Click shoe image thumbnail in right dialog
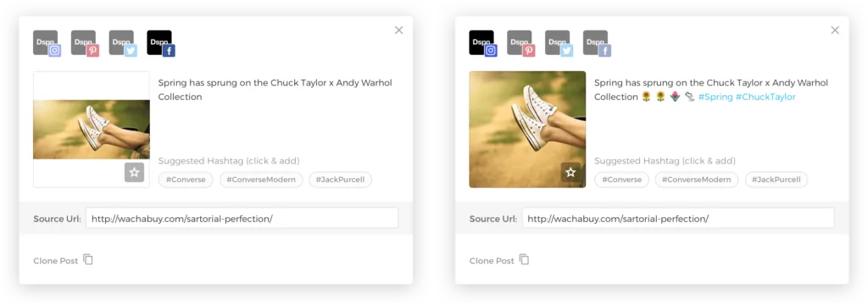 click(x=527, y=130)
